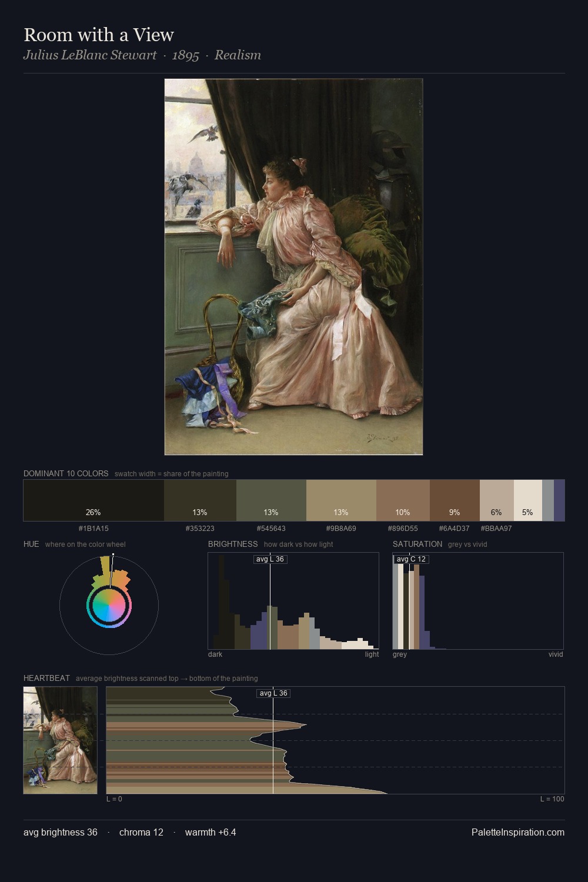Click the title 'Room with a View'

click(99, 35)
